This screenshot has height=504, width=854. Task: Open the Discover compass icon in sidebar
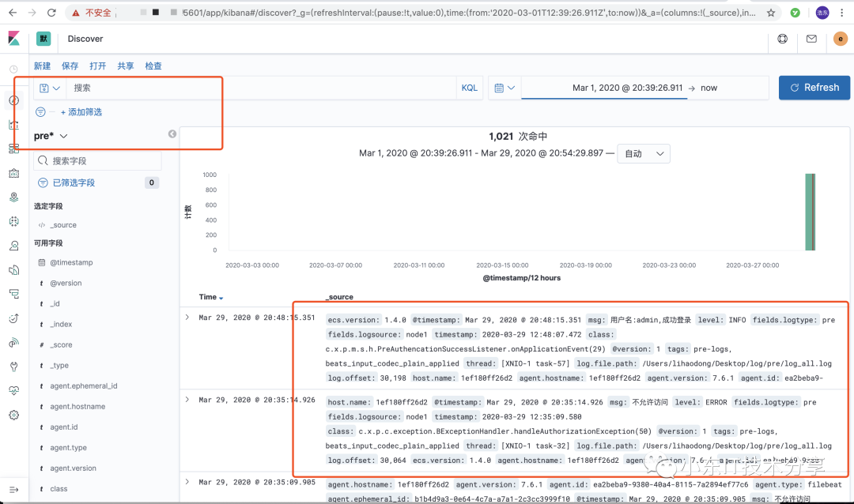(x=14, y=100)
